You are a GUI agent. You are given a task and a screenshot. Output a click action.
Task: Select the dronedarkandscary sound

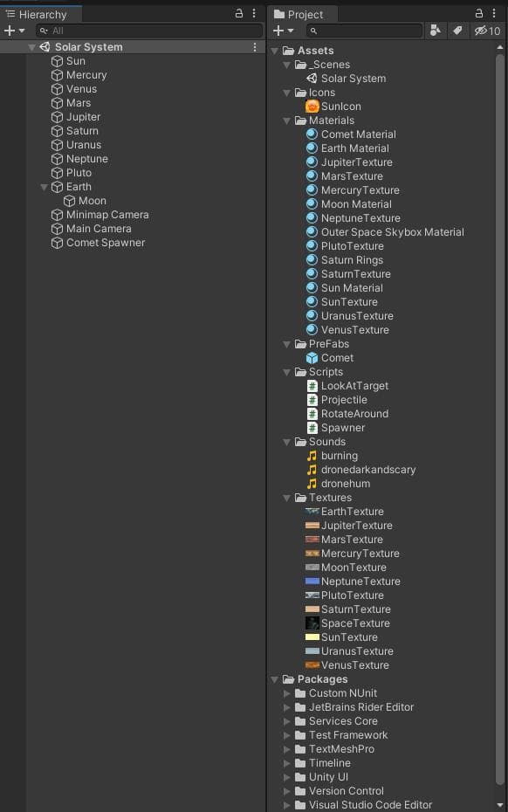(368, 471)
